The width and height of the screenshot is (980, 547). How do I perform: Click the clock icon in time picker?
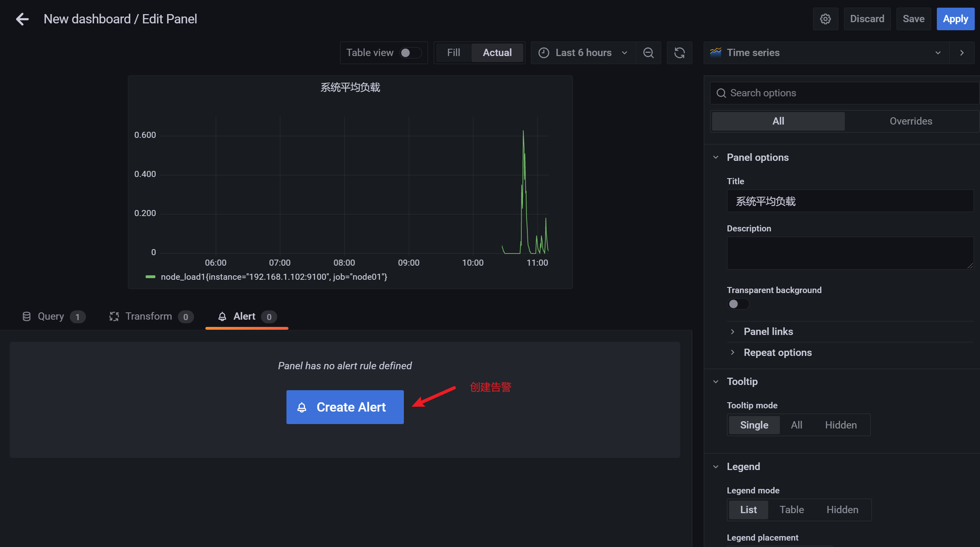pyautogui.click(x=544, y=53)
